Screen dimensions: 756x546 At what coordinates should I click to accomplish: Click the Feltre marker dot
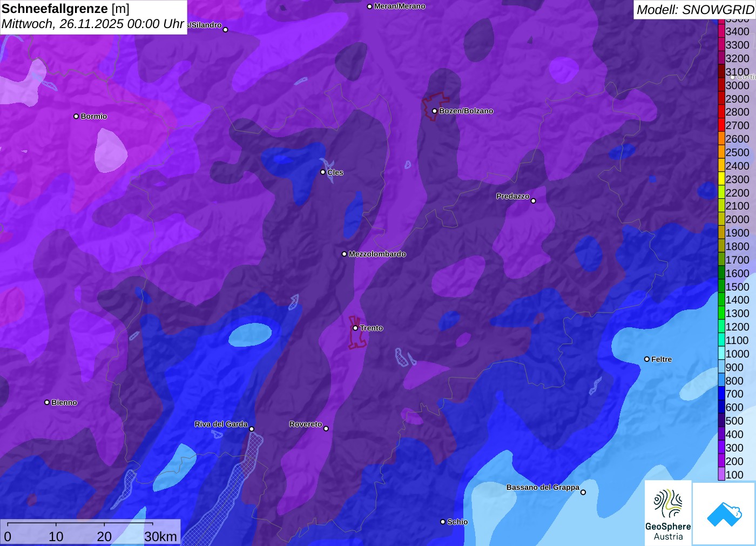[647, 359]
